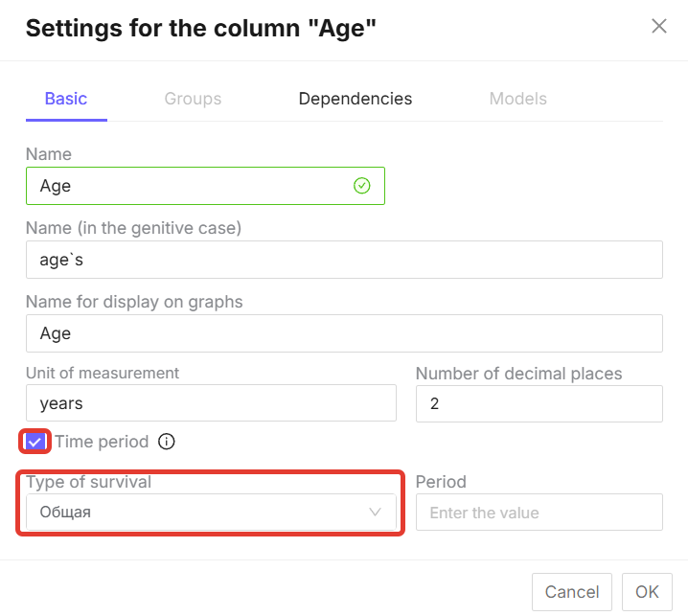This screenshot has height=616, width=688.
Task: Click the Name for display on graphs field
Action: coord(344,333)
